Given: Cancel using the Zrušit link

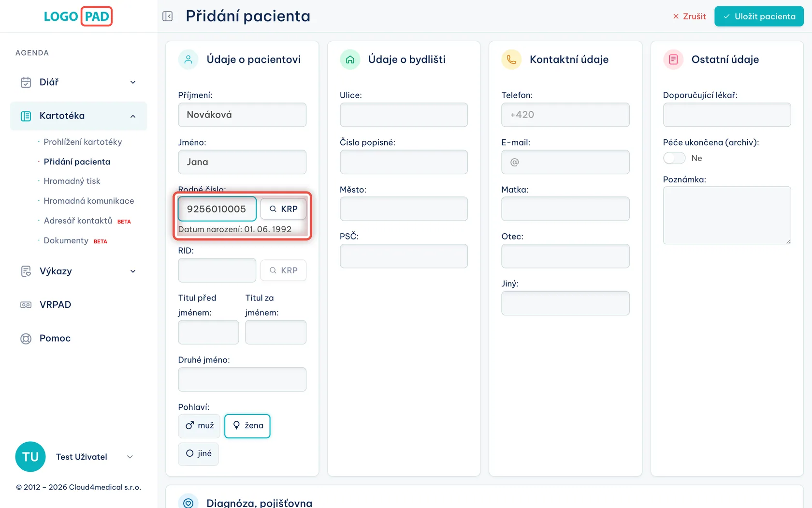Looking at the screenshot, I should (x=689, y=16).
